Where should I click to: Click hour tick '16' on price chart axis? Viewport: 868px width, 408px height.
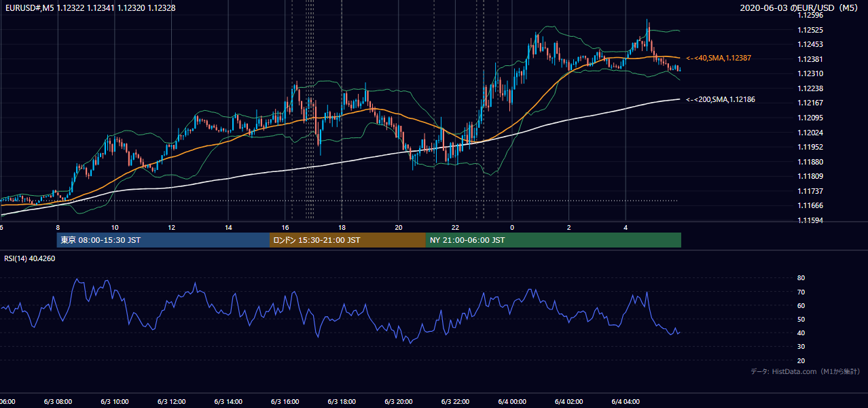click(285, 228)
